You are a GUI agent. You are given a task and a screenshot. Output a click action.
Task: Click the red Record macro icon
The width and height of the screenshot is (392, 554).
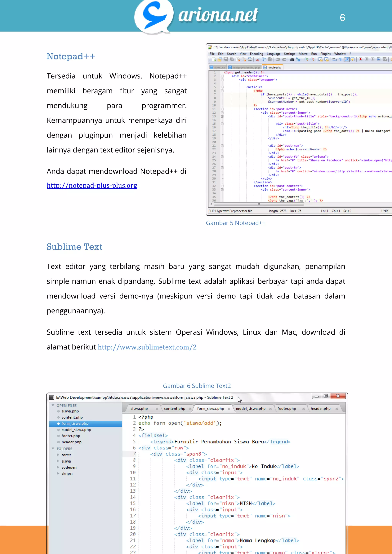[x=360, y=59]
